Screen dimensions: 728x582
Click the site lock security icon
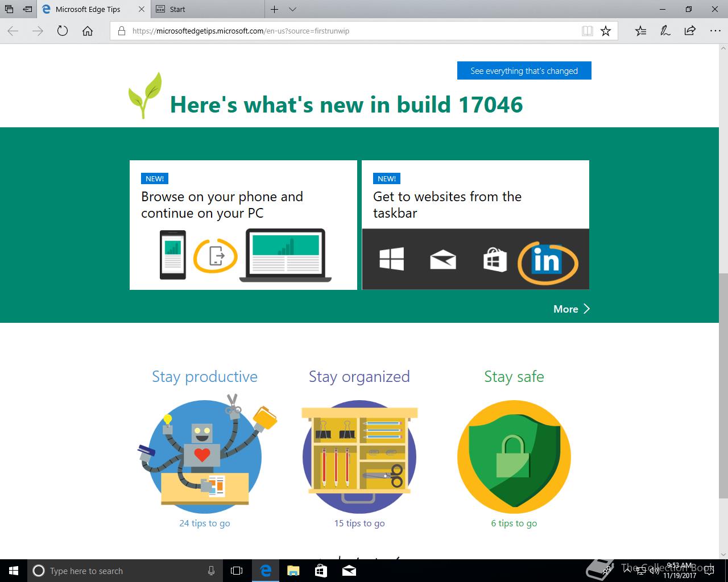tap(121, 31)
